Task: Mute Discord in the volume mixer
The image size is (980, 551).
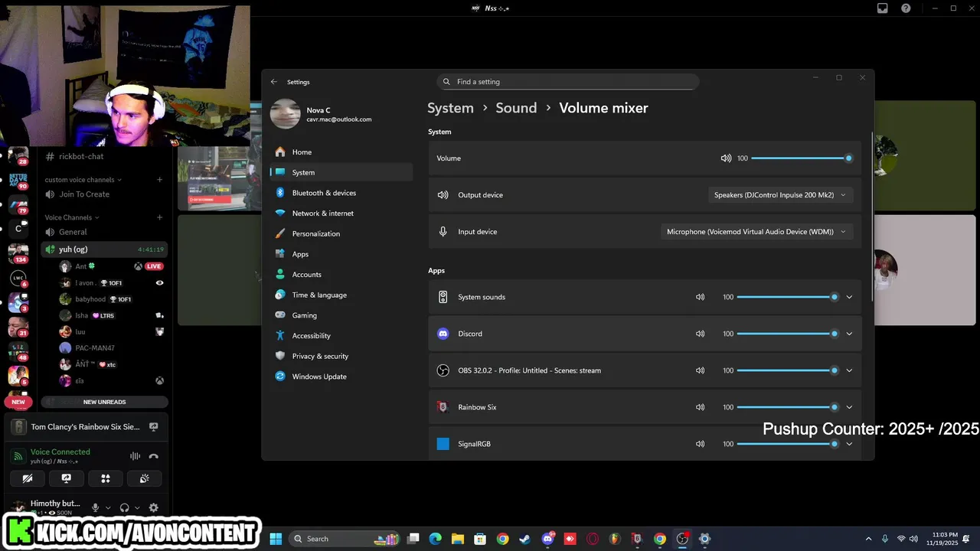Action: click(x=700, y=334)
